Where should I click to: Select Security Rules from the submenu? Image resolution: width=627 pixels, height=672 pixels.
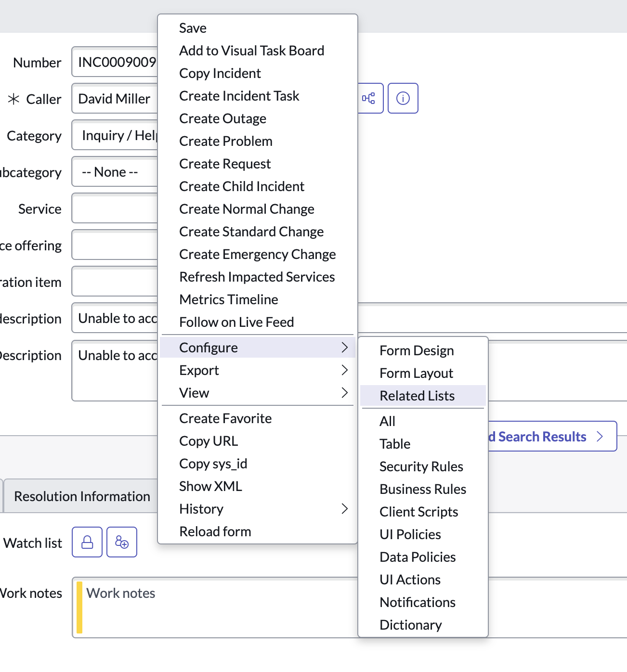pos(421,466)
